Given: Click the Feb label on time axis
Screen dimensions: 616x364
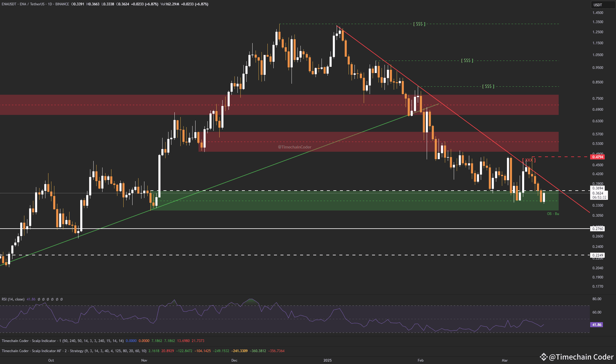Looking at the screenshot, I should (x=420, y=360).
